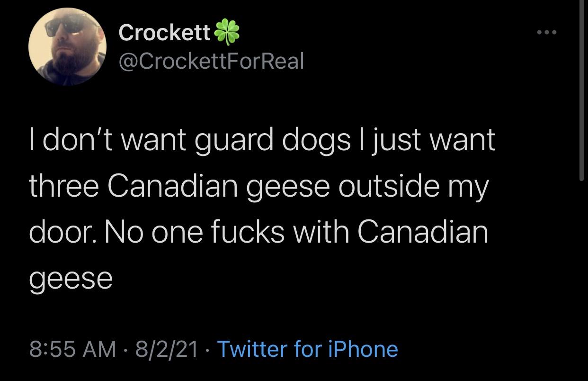Open the @CrockettForReal handle

pos(211,61)
